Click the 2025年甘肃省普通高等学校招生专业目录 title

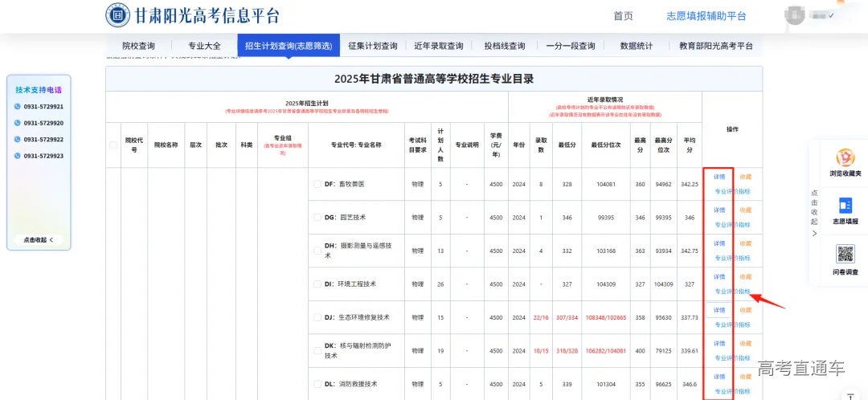(x=434, y=79)
